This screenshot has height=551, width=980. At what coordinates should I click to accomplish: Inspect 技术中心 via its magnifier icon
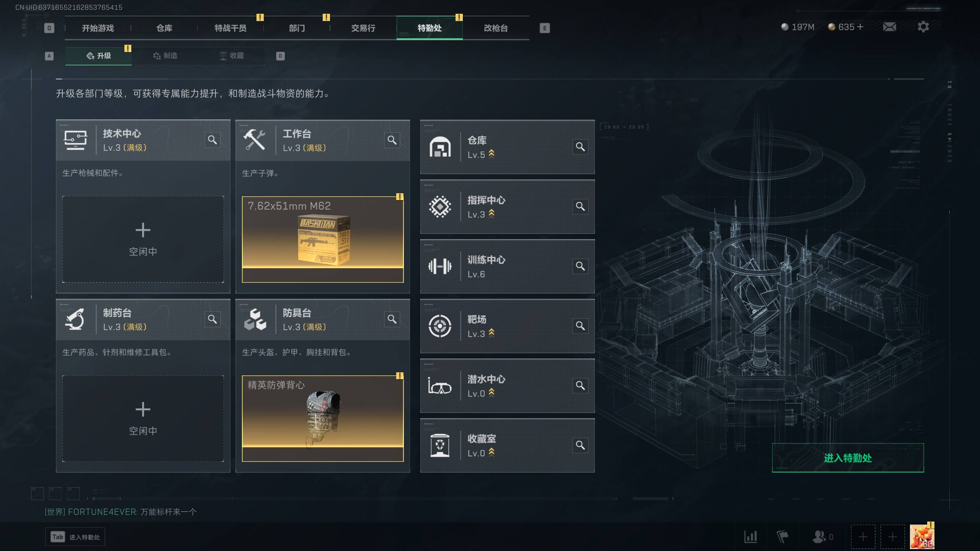click(x=212, y=140)
